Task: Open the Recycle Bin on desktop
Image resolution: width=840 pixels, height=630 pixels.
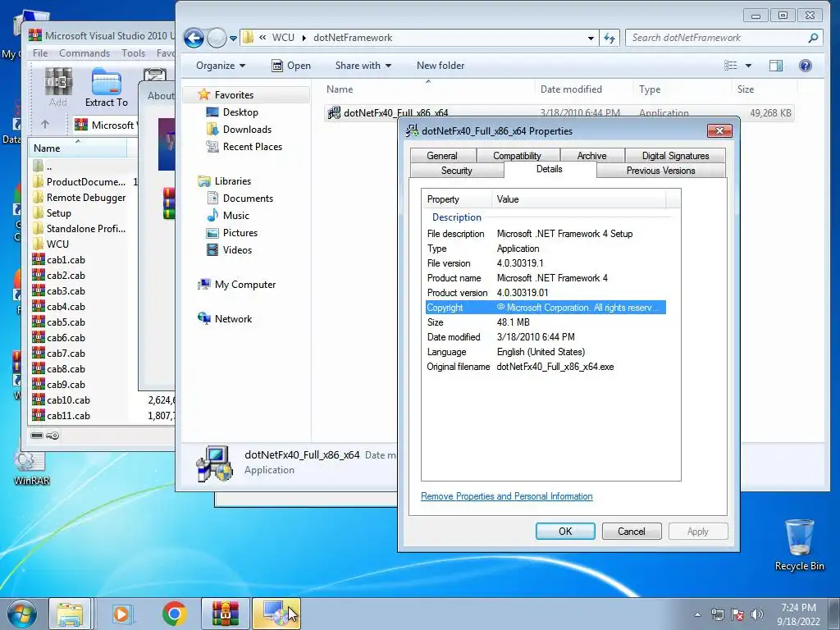Action: [x=799, y=545]
